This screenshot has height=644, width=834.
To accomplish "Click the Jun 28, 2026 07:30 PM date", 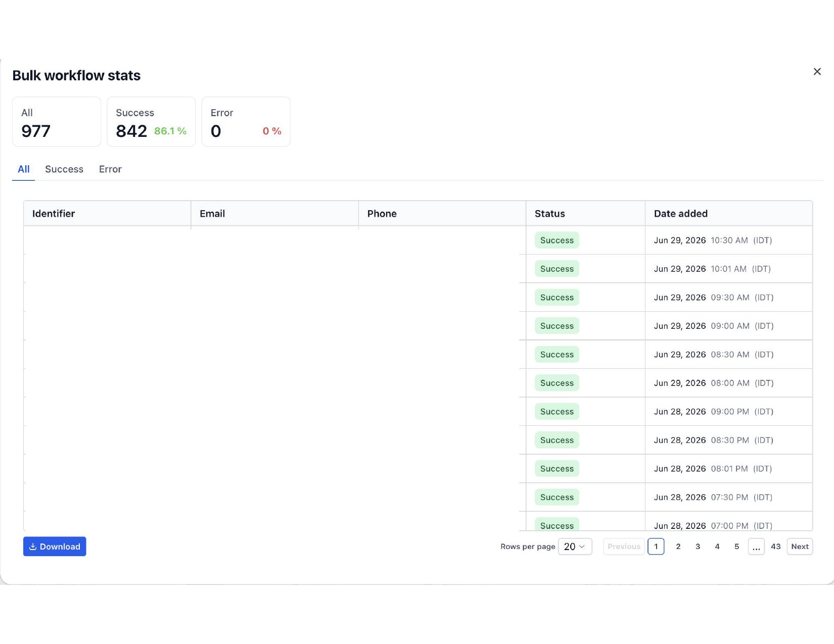I will (713, 497).
